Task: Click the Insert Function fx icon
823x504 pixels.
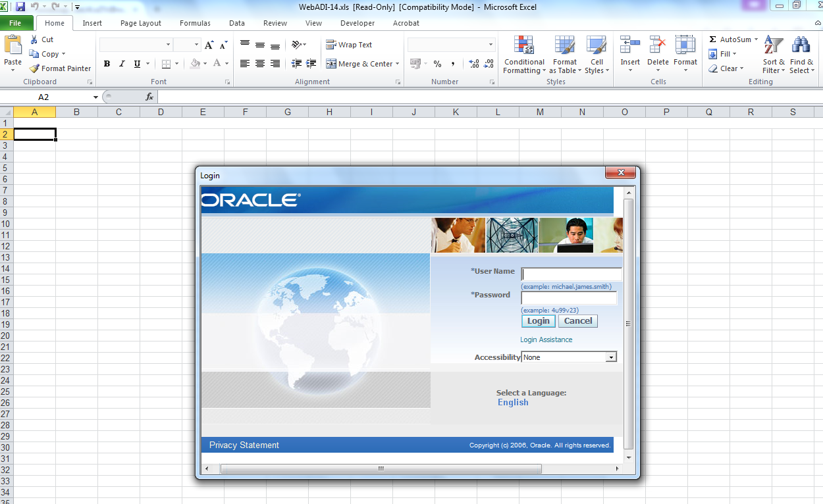Action: coord(149,97)
